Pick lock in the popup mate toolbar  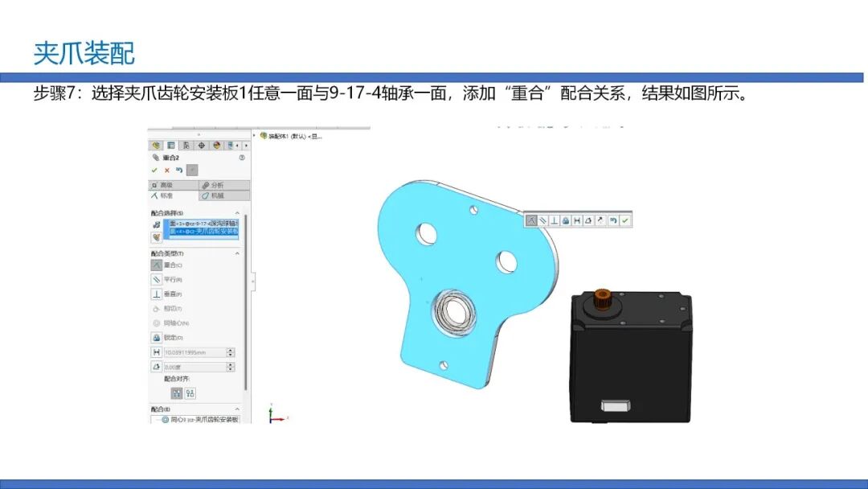click(566, 220)
